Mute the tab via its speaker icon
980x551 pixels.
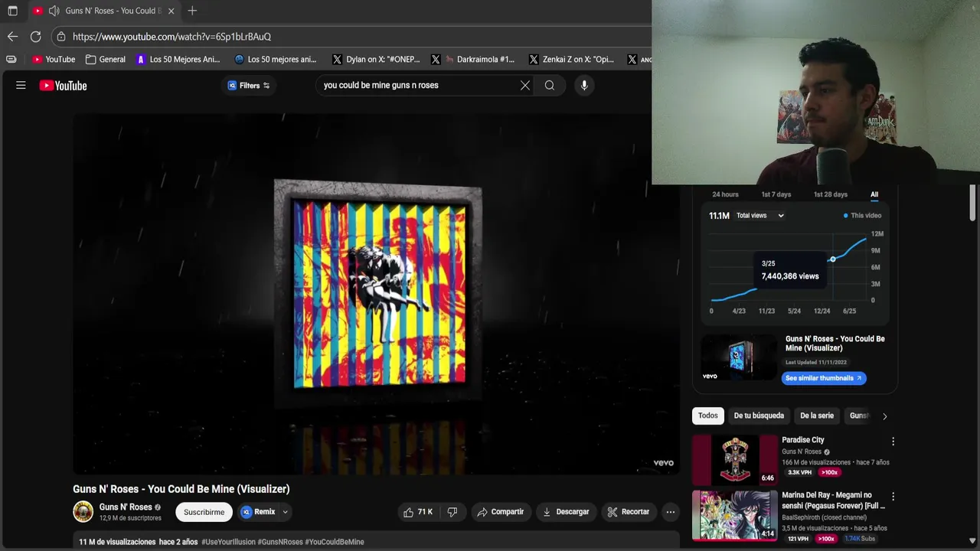[x=54, y=11]
